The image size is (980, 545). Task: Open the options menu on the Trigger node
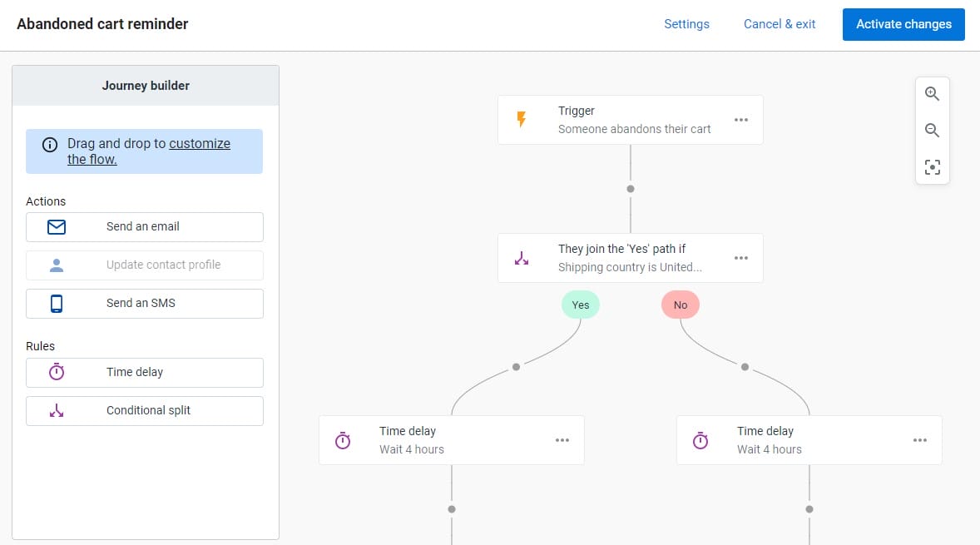pyautogui.click(x=740, y=119)
